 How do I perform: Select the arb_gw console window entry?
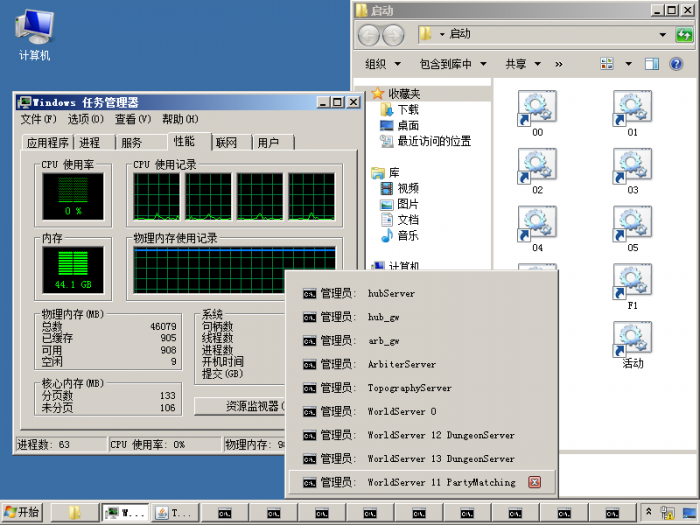[422, 341]
